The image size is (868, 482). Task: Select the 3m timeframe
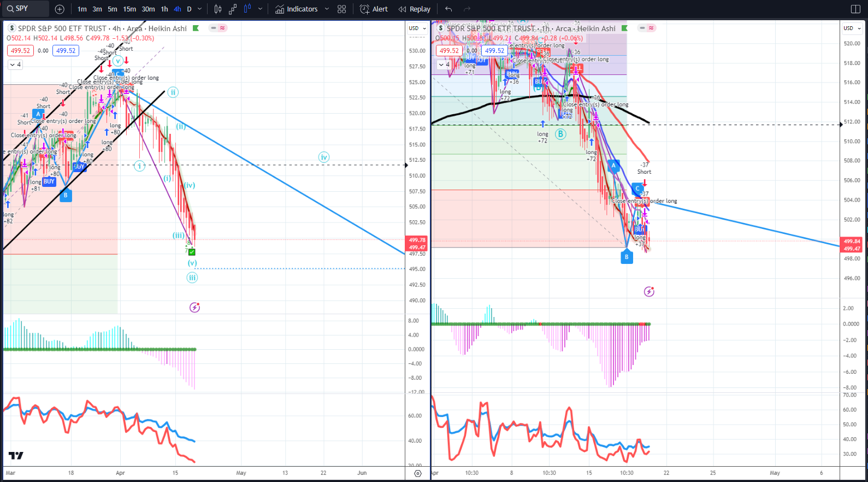tap(97, 9)
